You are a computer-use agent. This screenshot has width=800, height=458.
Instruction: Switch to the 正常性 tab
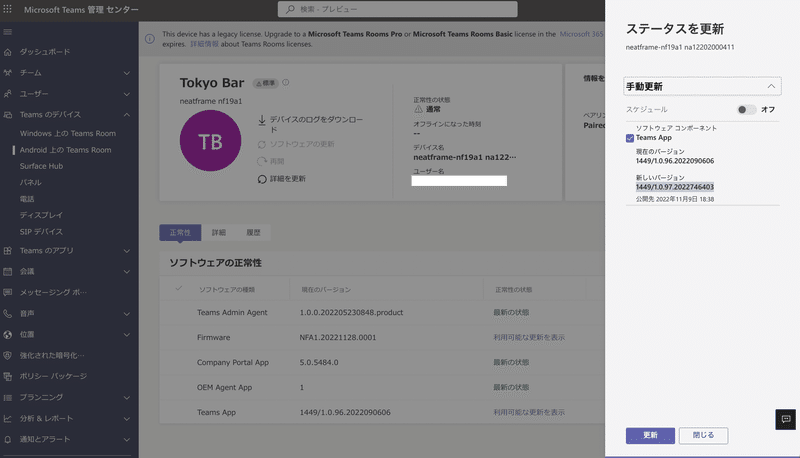(x=180, y=233)
